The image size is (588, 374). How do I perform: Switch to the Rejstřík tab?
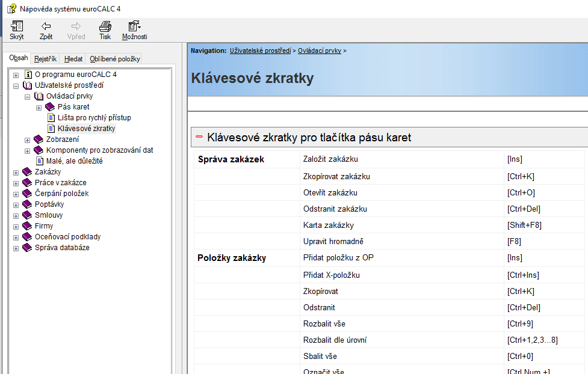[x=45, y=59]
